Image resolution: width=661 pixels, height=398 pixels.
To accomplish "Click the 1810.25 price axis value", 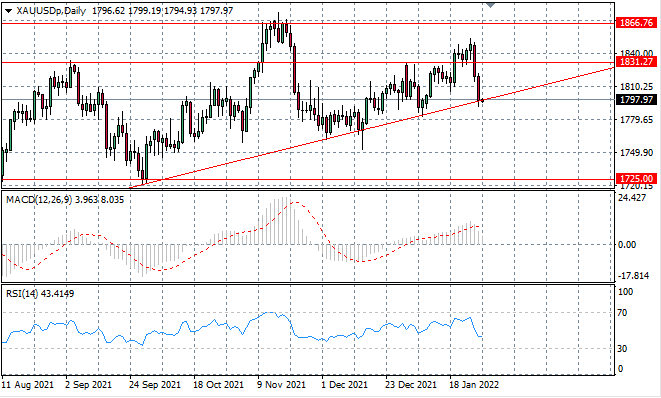I will tap(637, 86).
